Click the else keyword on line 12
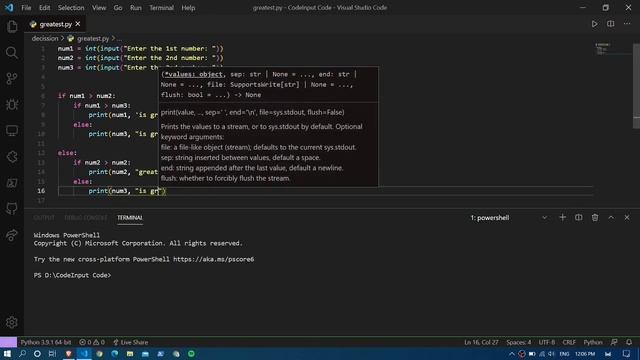Viewport: 640px width, 360px height. (66, 153)
